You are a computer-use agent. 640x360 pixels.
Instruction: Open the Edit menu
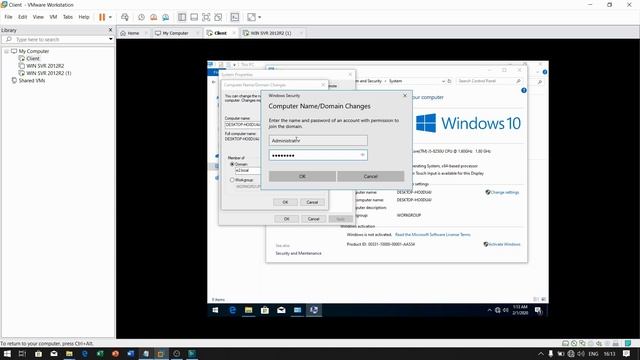pyautogui.click(x=22, y=17)
